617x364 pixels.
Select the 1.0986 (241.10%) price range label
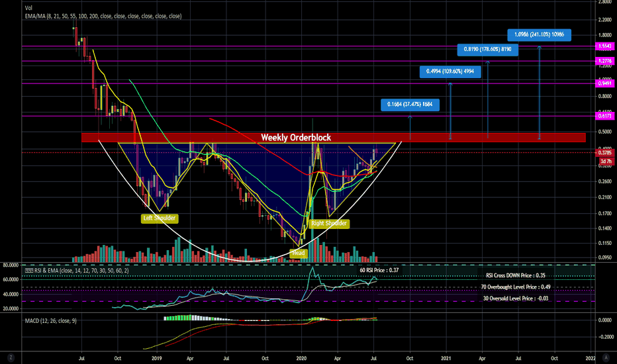click(539, 34)
